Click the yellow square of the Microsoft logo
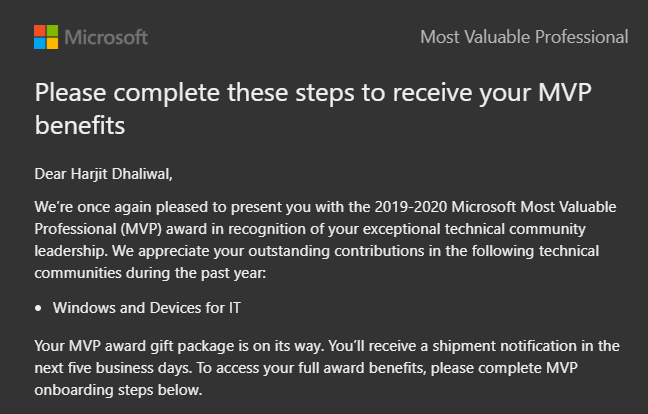Viewport: 648px width, 414px height. click(x=52, y=43)
